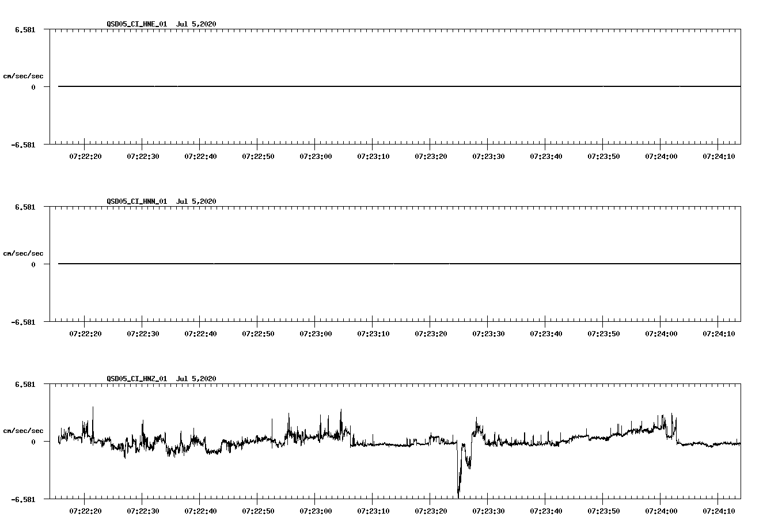Click 07:22:20 time label under HNE plot
Image resolution: width=782 pixels, height=532 pixels.
[85, 156]
